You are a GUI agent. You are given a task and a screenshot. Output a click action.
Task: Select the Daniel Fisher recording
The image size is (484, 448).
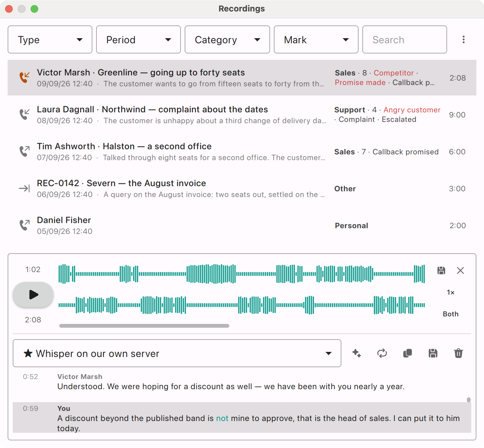click(242, 225)
